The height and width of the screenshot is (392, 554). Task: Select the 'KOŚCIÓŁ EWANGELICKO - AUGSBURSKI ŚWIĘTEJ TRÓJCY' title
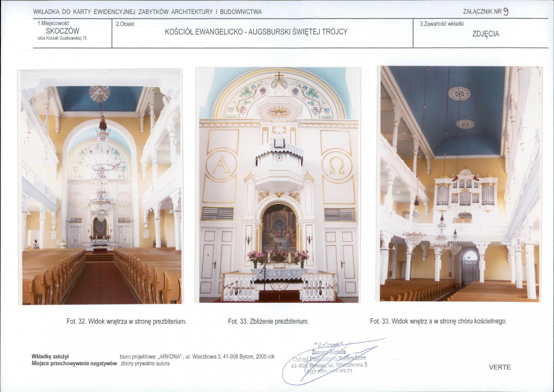256,32
